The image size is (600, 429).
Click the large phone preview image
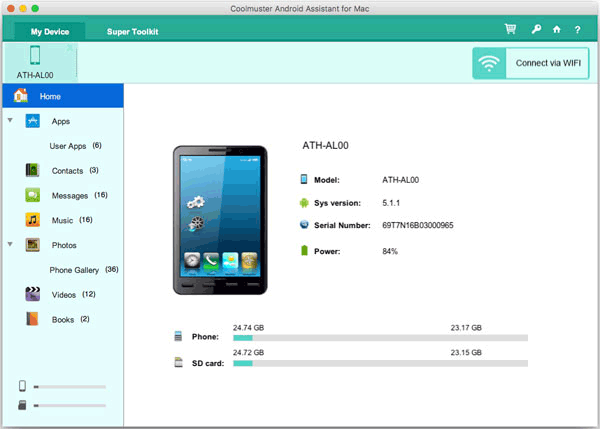point(220,220)
